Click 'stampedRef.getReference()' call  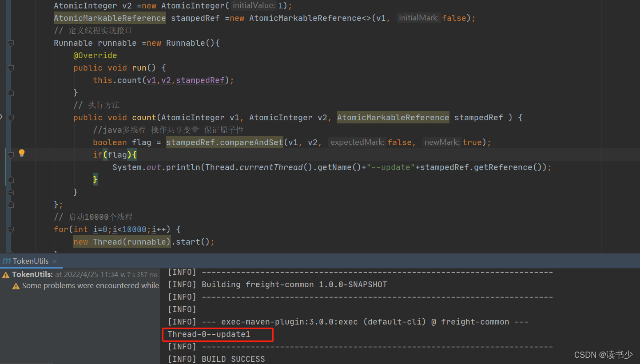481,167
